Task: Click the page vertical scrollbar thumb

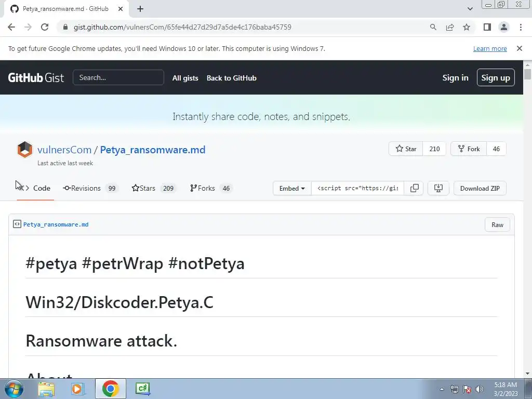Action: click(528, 74)
